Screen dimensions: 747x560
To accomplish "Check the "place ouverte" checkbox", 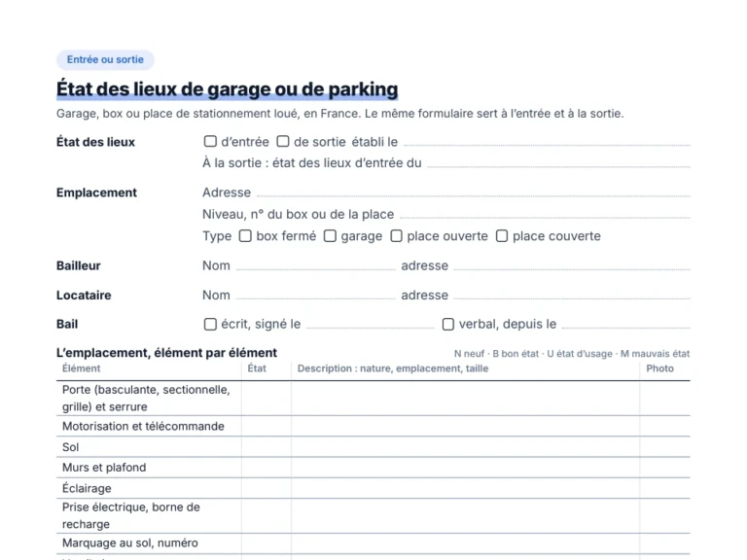I will 397,235.
